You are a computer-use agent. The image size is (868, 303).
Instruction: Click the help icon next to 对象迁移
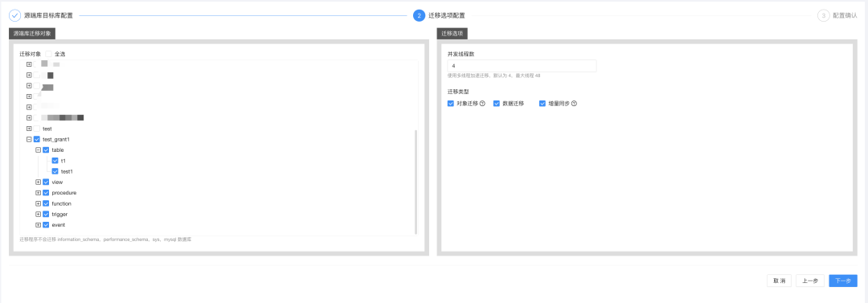click(482, 104)
